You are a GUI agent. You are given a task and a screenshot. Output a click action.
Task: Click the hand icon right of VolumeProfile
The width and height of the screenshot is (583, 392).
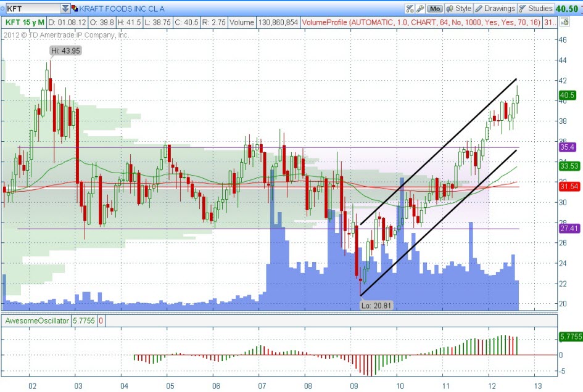(x=564, y=22)
